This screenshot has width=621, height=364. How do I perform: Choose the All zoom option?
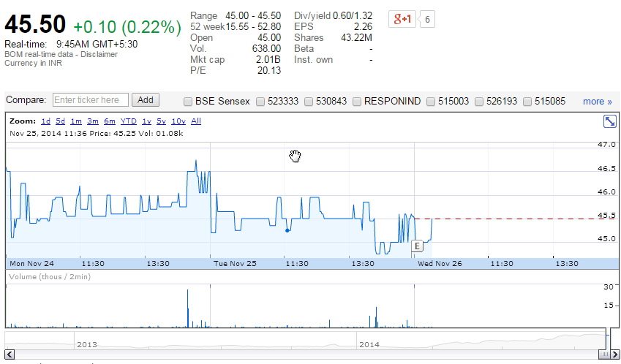(196, 121)
